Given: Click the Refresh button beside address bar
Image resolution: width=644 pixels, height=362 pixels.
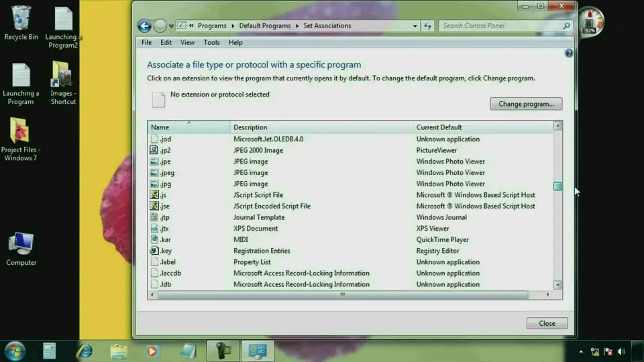Looking at the screenshot, I should [427, 26].
